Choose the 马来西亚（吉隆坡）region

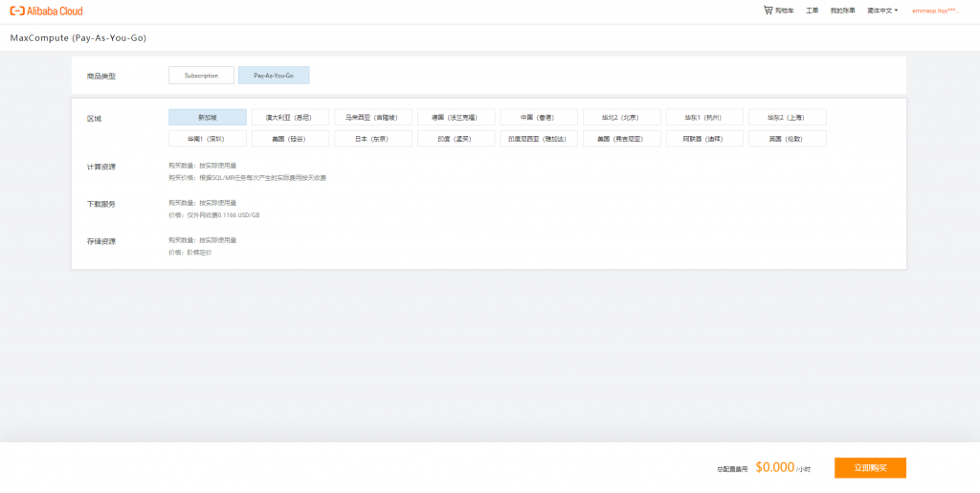pos(373,117)
